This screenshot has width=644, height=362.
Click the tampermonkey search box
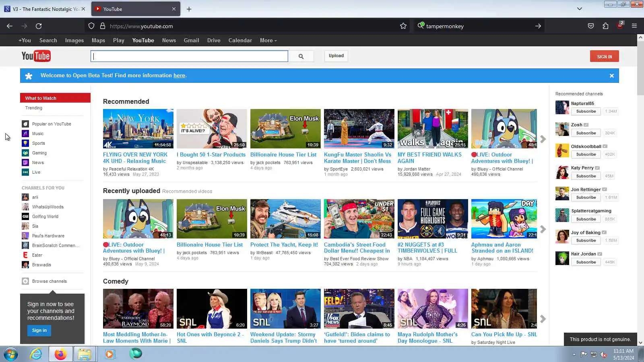pyautogui.click(x=479, y=26)
